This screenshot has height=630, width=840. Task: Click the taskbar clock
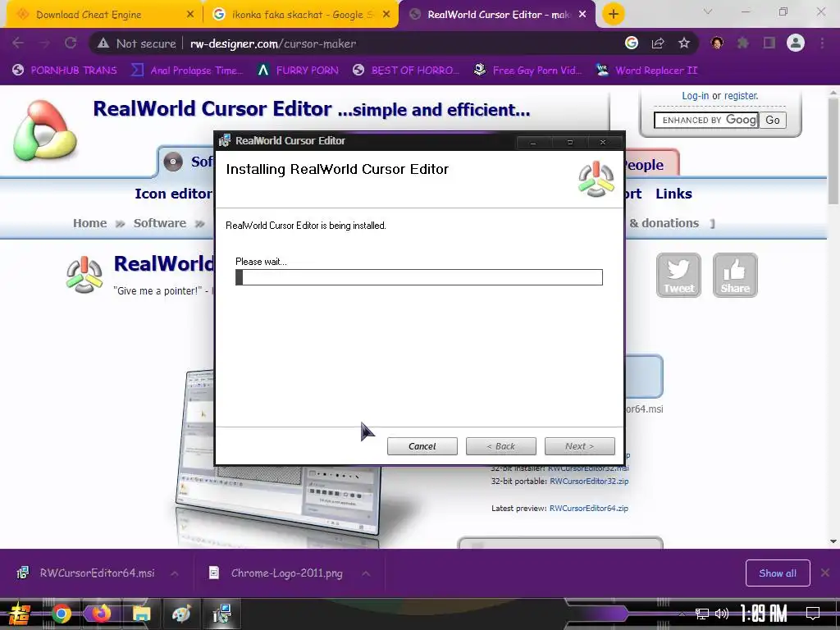pyautogui.click(x=764, y=614)
